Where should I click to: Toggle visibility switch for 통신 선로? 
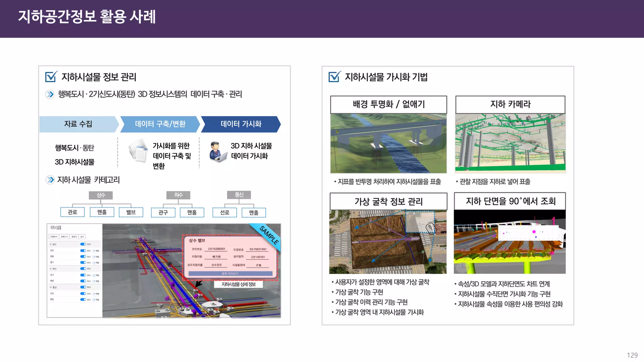coord(83,294)
